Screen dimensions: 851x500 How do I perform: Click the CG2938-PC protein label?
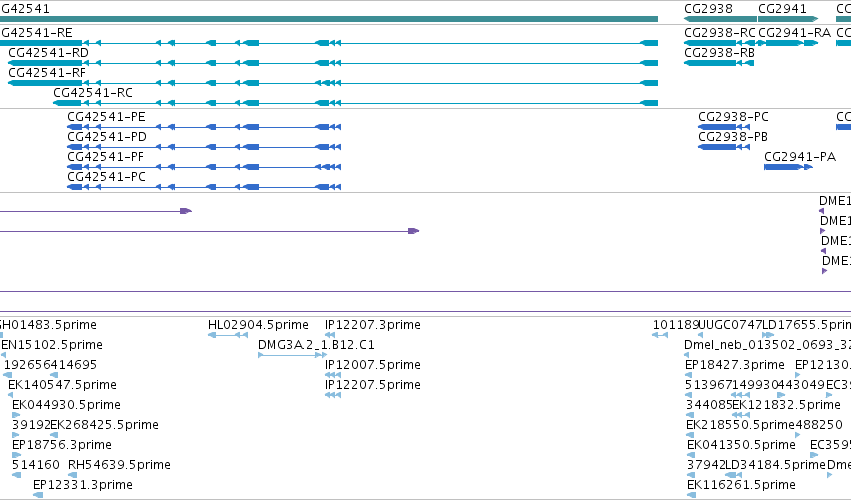coord(733,117)
